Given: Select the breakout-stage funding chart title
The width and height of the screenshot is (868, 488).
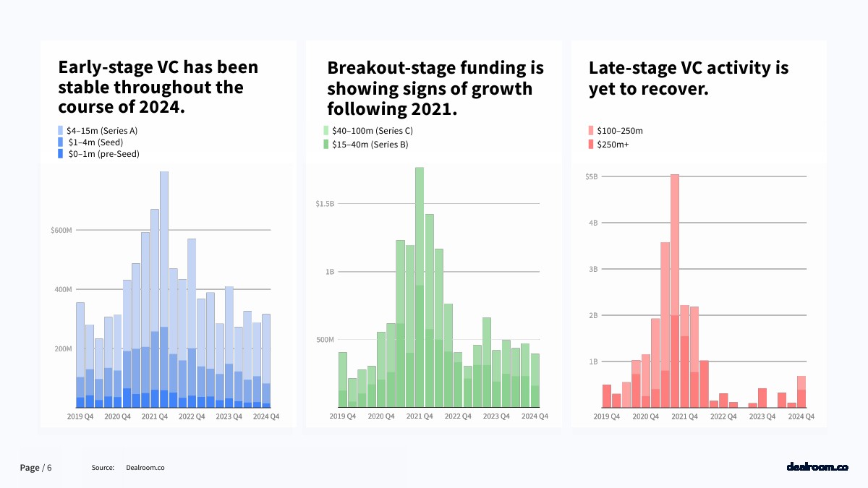Looking at the screenshot, I should tap(435, 88).
